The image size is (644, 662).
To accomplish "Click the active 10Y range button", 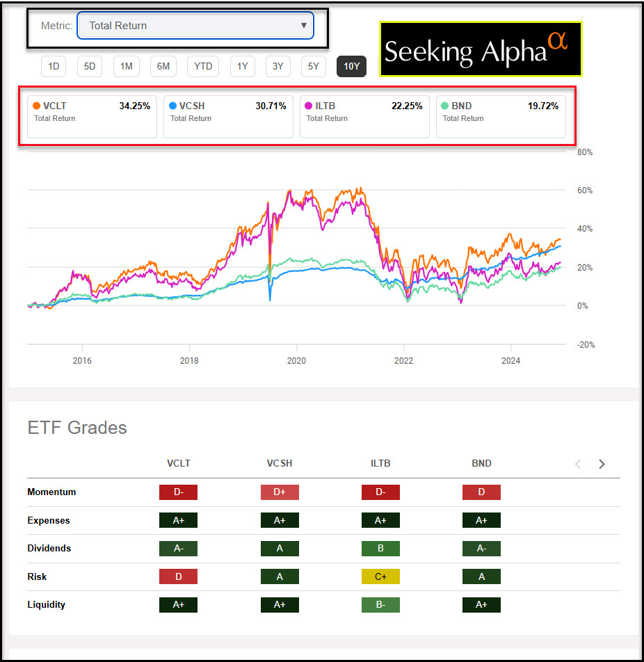I will (351, 66).
